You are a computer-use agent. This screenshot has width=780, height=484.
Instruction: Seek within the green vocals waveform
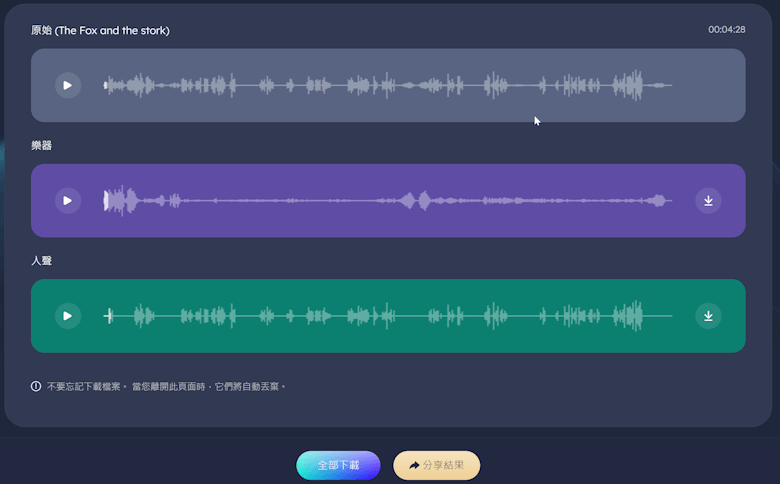[388, 316]
